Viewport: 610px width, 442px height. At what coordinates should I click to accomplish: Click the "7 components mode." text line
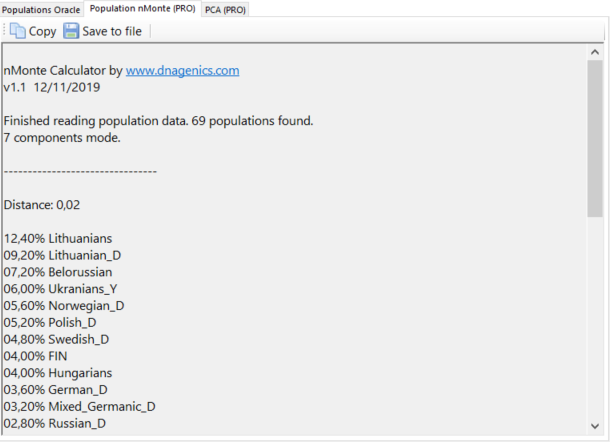click(62, 138)
